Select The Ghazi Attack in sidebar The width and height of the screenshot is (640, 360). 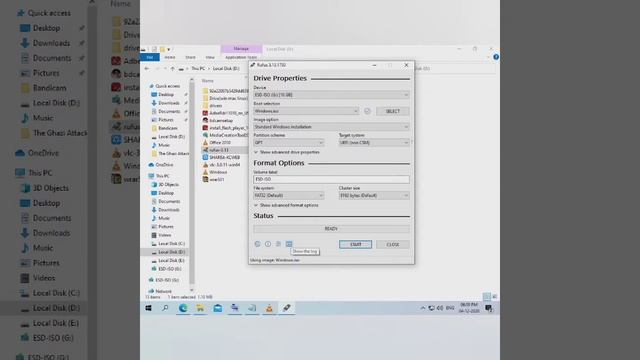click(173, 153)
